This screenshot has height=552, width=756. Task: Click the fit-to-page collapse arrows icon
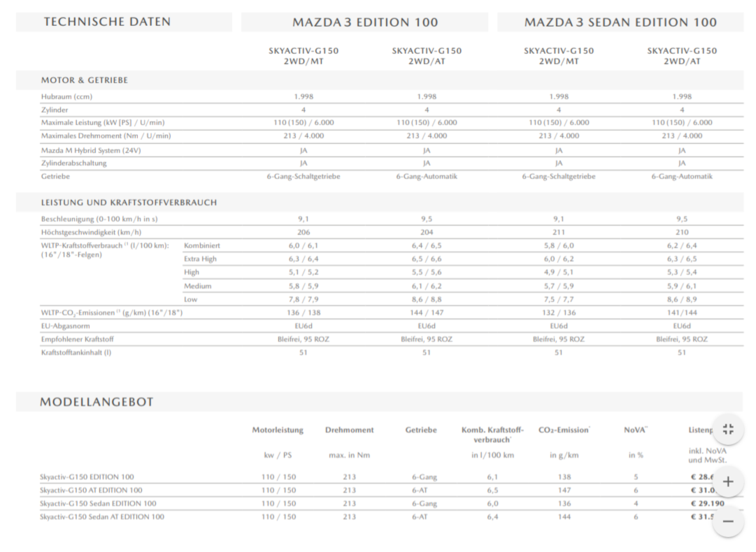click(728, 429)
